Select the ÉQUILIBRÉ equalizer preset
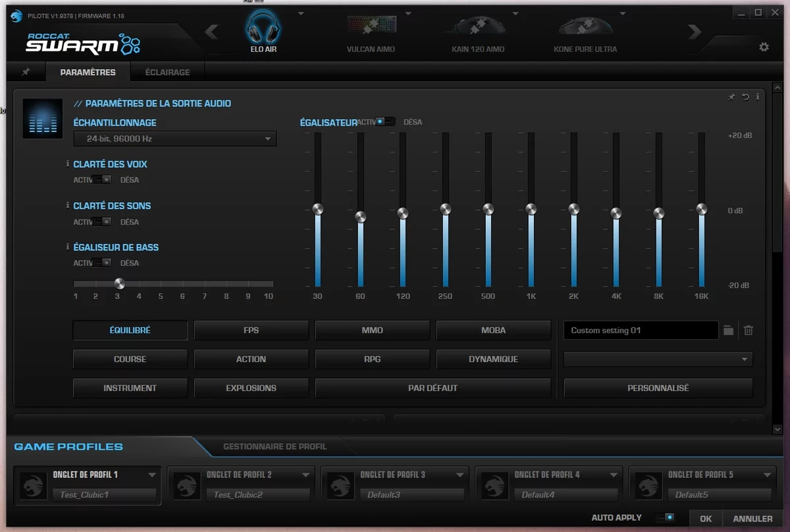 click(130, 331)
